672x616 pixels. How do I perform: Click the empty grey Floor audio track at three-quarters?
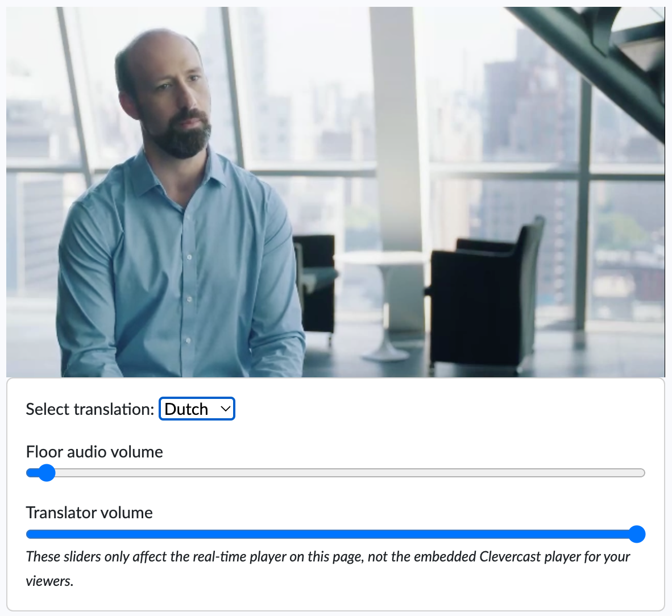coord(490,473)
